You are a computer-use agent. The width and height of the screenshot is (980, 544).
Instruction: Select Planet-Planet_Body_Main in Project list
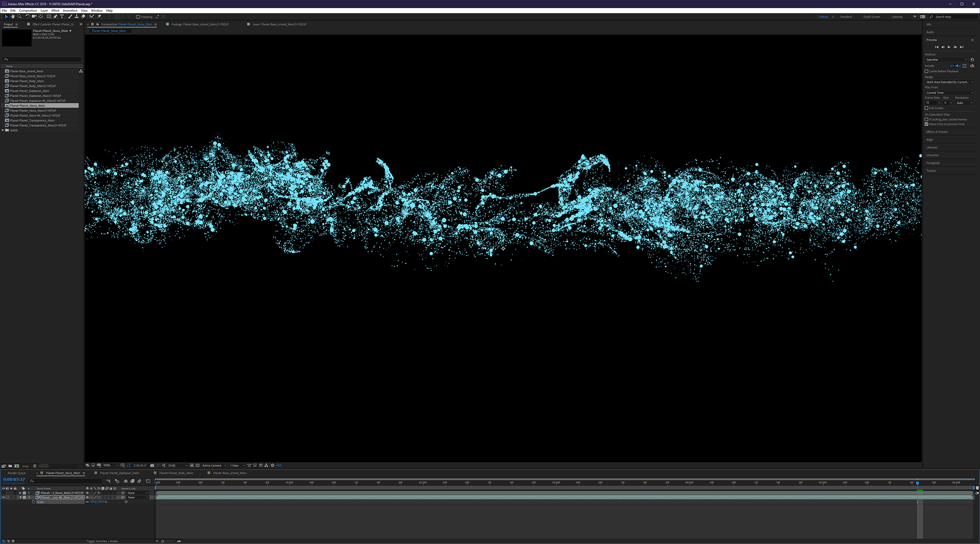pos(27,81)
